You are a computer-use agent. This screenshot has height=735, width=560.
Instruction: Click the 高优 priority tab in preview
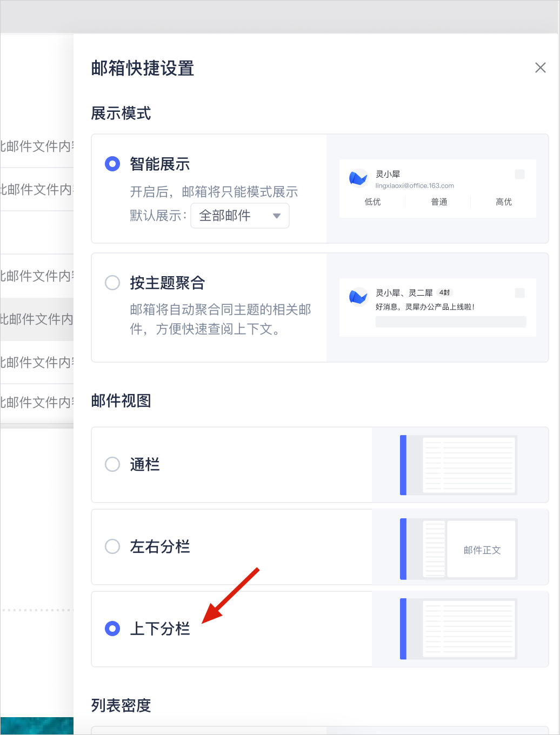tap(503, 202)
